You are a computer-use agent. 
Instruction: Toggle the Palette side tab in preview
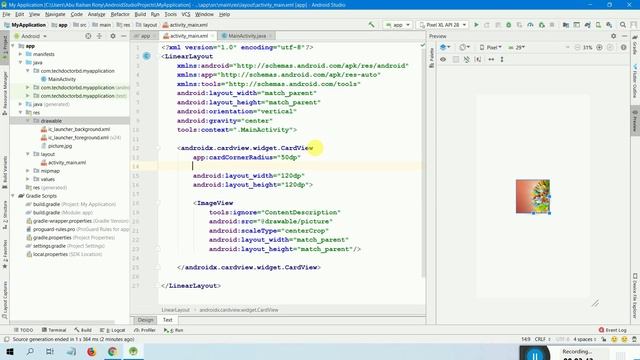point(431,58)
